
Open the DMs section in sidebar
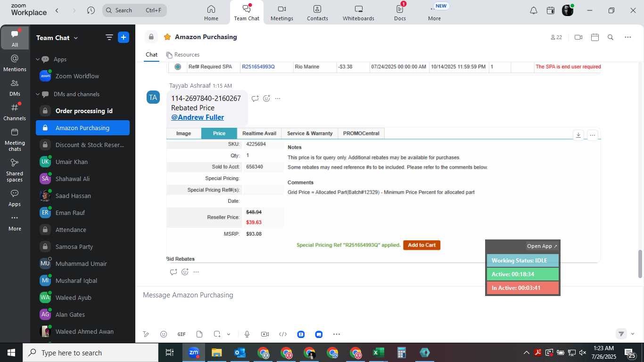click(15, 88)
